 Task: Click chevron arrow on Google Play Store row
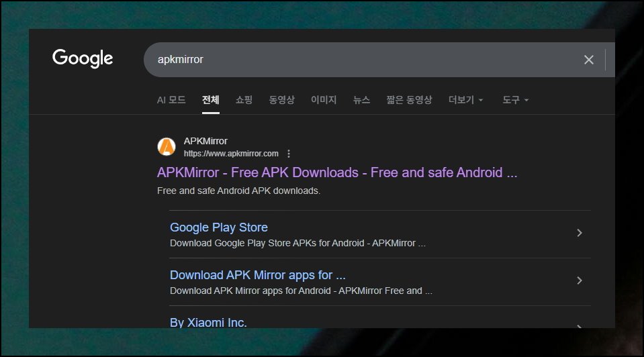(x=580, y=233)
